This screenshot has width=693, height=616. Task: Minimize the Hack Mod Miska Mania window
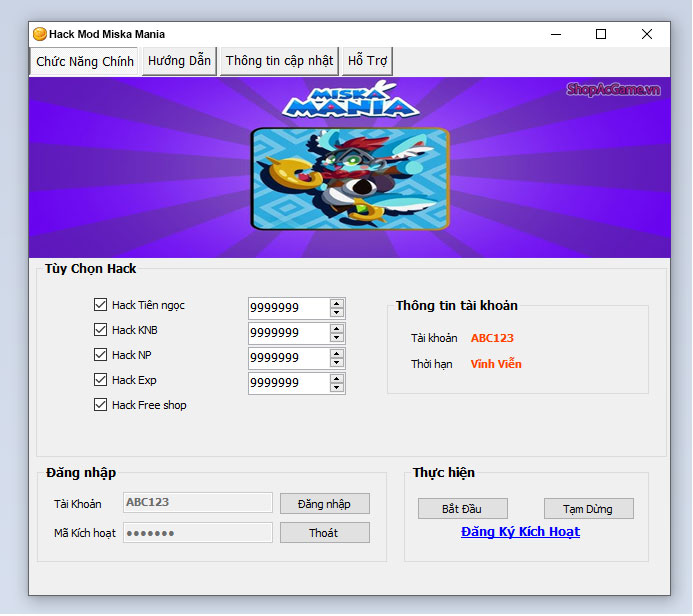(x=556, y=34)
